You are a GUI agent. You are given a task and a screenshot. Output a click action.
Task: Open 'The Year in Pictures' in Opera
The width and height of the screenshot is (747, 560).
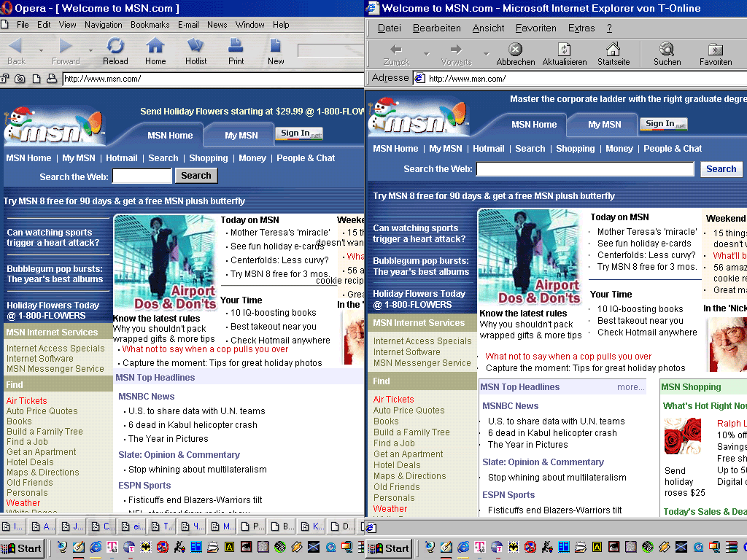point(169,438)
